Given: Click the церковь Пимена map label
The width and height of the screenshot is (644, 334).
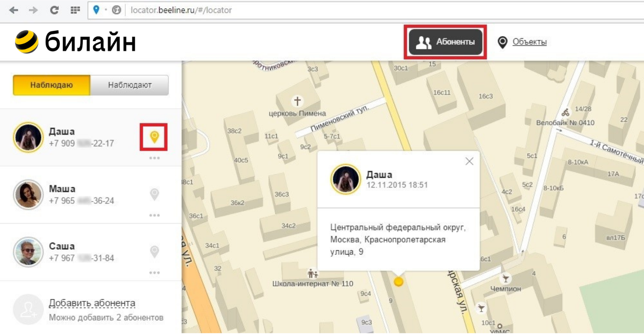Looking at the screenshot, I should click(297, 113).
